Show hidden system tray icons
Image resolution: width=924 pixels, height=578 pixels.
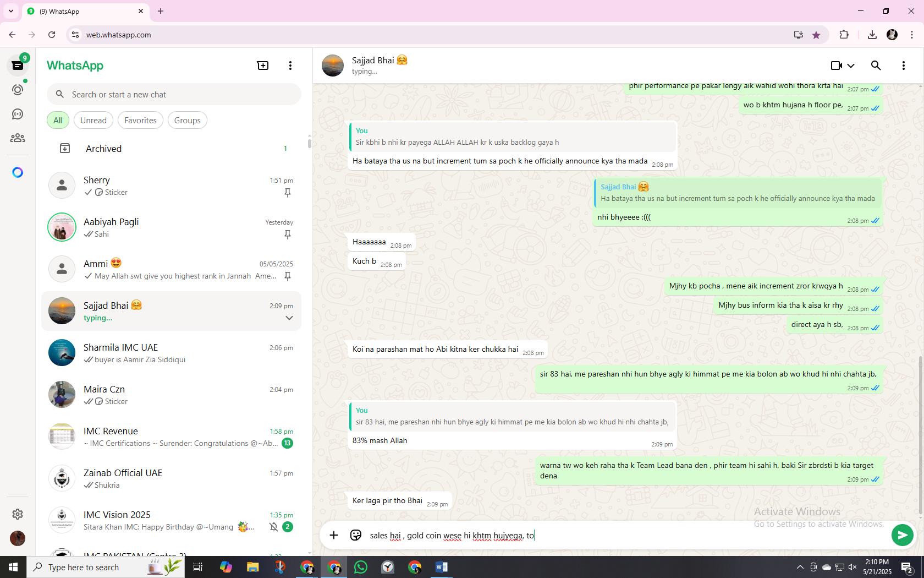click(x=800, y=567)
